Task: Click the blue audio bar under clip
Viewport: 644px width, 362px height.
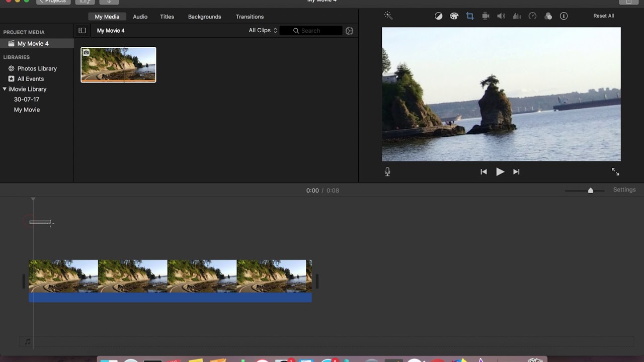Action: 170,298
